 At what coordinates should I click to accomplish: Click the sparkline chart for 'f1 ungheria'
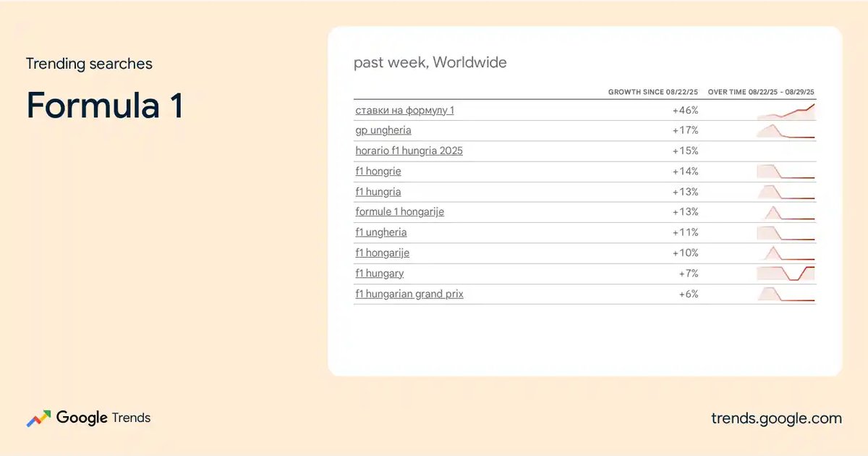click(x=786, y=232)
